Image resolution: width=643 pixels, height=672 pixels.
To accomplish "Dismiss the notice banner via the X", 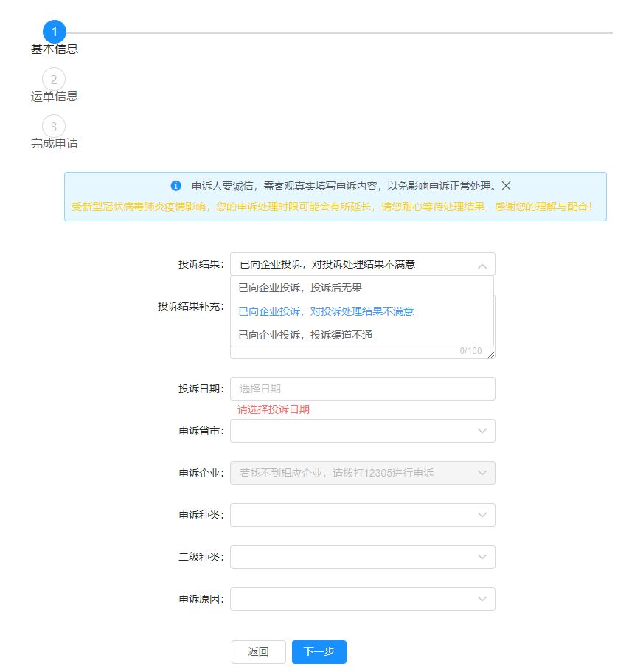I will pyautogui.click(x=506, y=186).
